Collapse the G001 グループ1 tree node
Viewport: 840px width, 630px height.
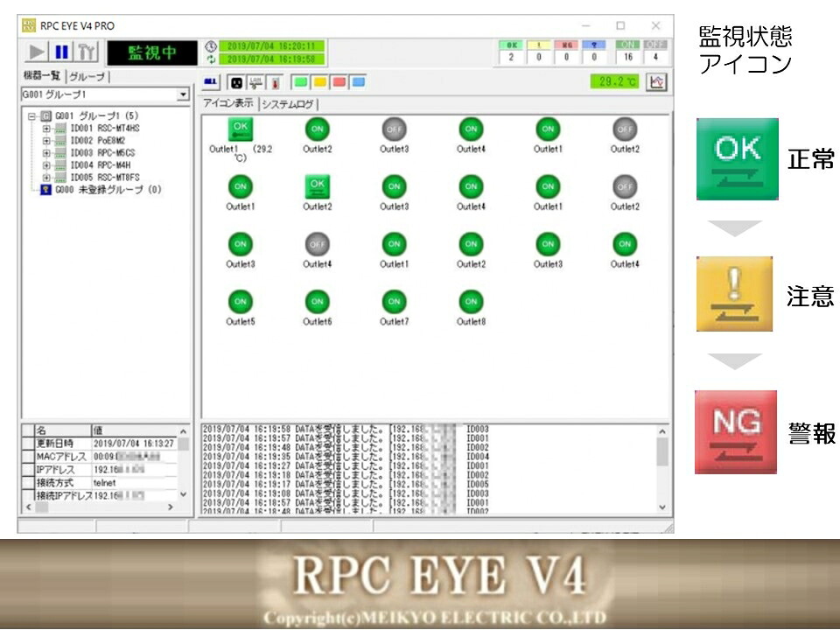point(31,115)
